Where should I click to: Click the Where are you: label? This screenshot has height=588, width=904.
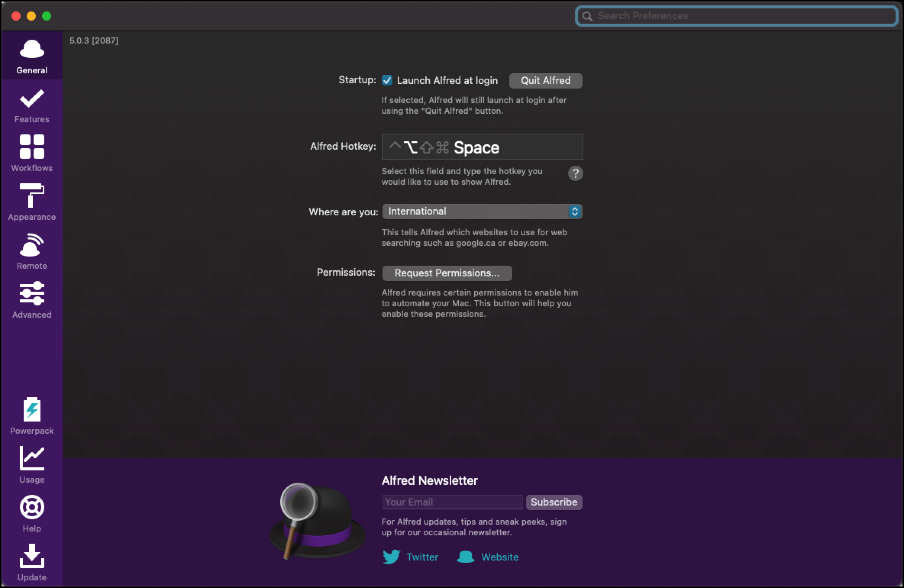click(x=344, y=212)
